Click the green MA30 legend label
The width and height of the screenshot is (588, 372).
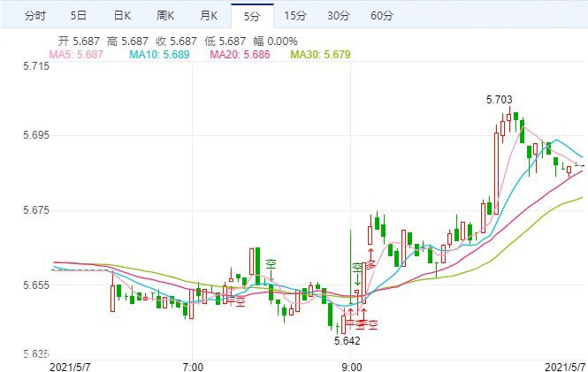point(320,55)
